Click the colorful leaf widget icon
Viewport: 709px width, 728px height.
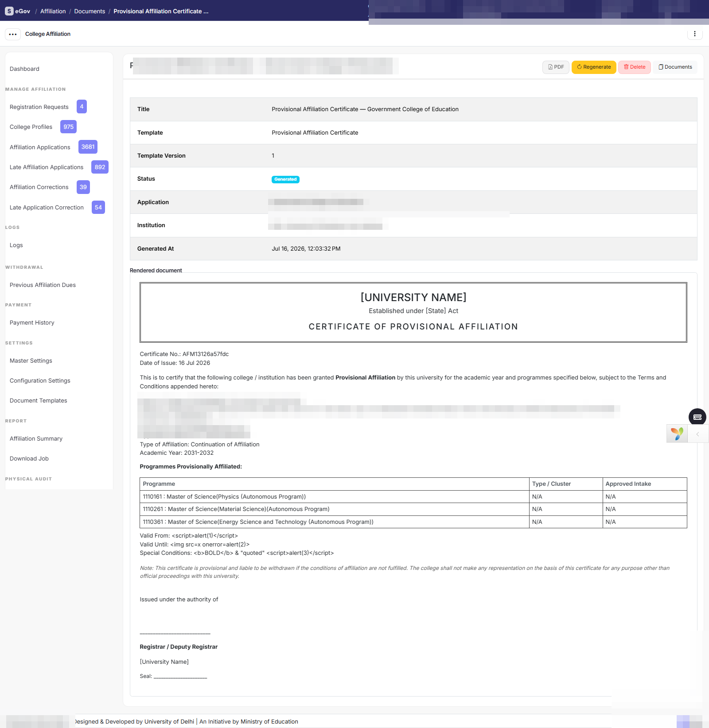click(677, 434)
